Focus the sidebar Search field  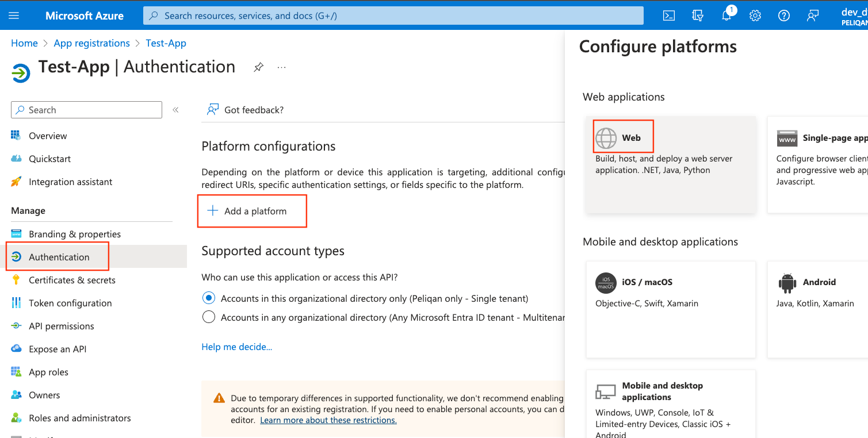pos(86,110)
